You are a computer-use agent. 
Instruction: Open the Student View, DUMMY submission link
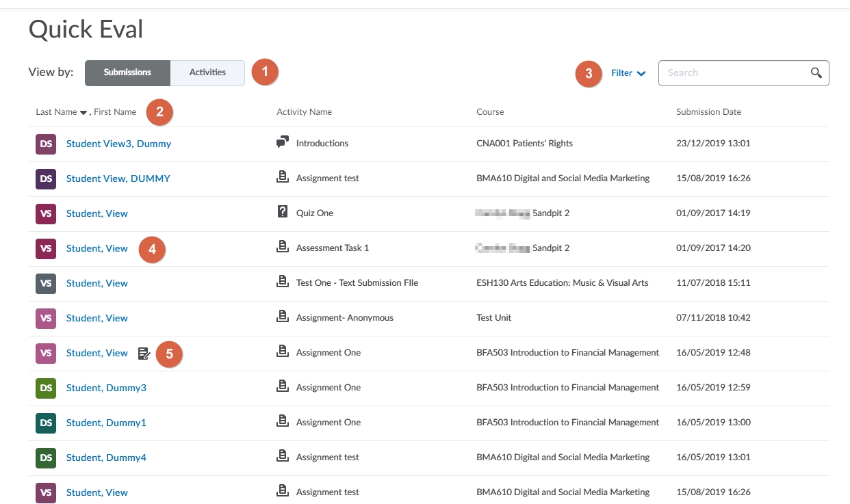click(x=118, y=178)
